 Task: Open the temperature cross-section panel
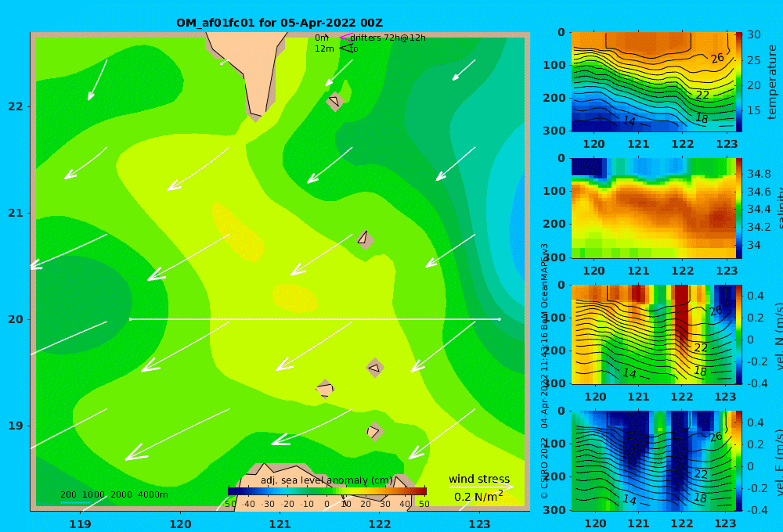[653, 82]
